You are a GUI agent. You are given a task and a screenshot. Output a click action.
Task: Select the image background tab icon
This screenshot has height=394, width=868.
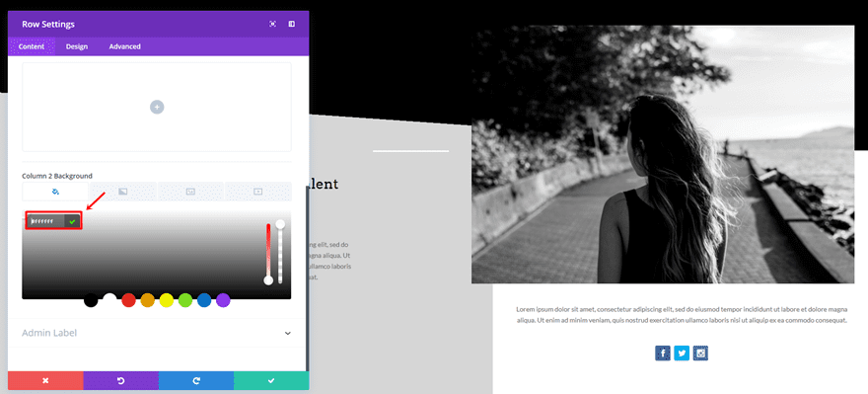click(x=190, y=192)
